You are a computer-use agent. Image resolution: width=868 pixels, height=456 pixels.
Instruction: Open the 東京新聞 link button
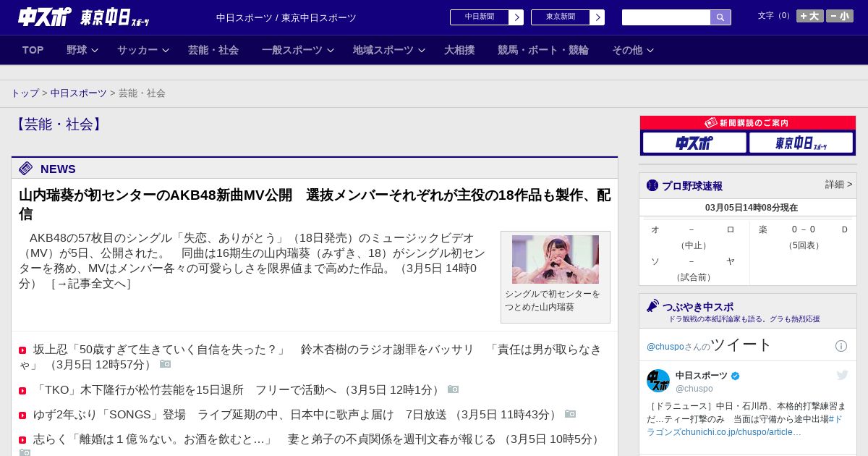(568, 17)
